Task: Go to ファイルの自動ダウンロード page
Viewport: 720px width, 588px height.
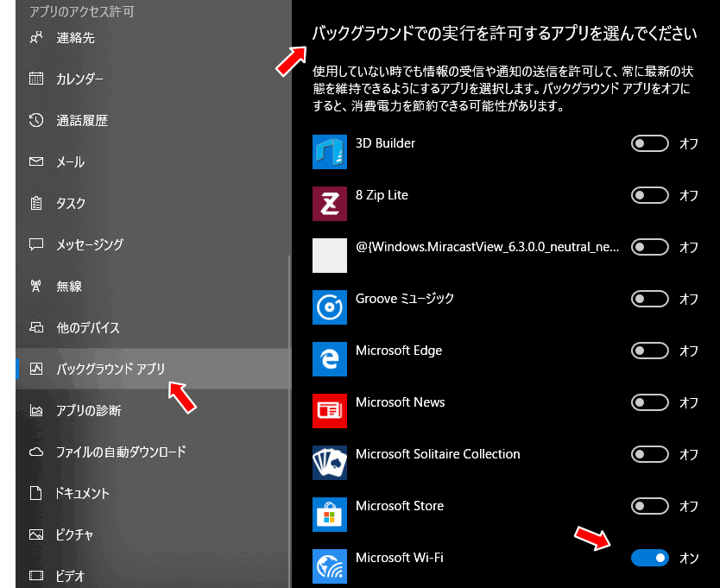Action: click(154, 452)
